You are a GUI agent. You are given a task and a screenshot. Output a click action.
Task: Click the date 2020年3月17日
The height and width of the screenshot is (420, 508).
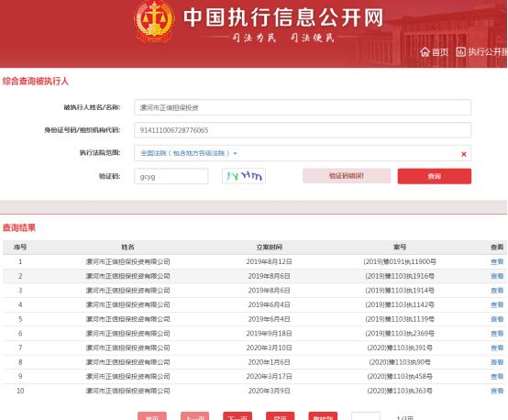[270, 377]
